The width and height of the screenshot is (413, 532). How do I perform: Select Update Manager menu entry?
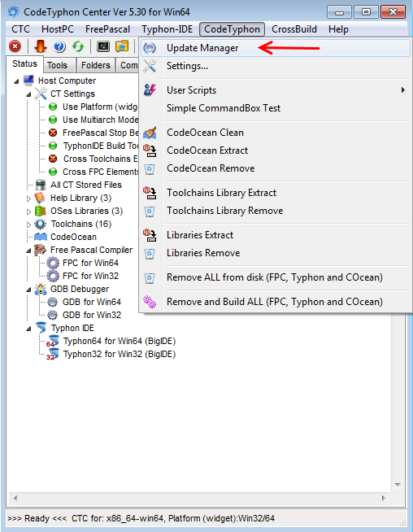[x=276, y=48]
